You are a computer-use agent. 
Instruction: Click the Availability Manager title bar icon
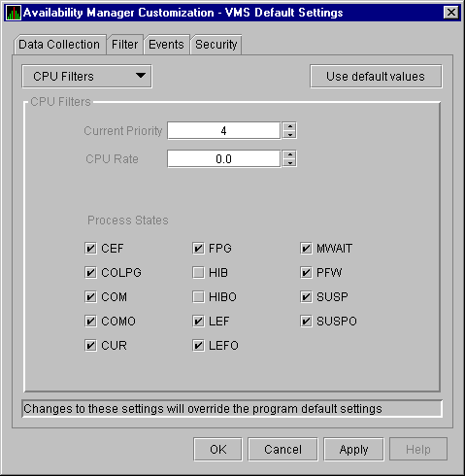14,13
